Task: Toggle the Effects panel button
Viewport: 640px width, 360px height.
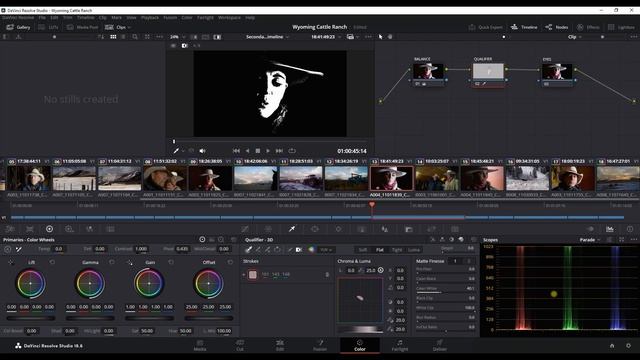Action: coord(588,27)
